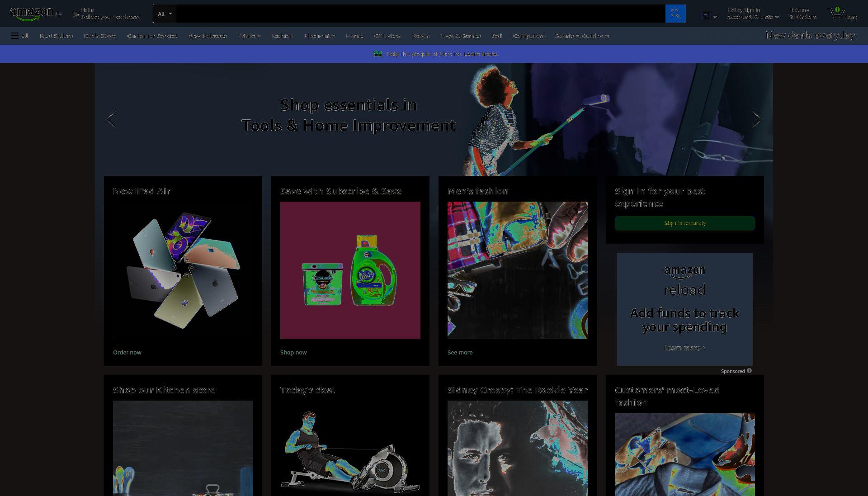Open Books nav item
The width and height of the screenshot is (868, 496).
(x=421, y=36)
